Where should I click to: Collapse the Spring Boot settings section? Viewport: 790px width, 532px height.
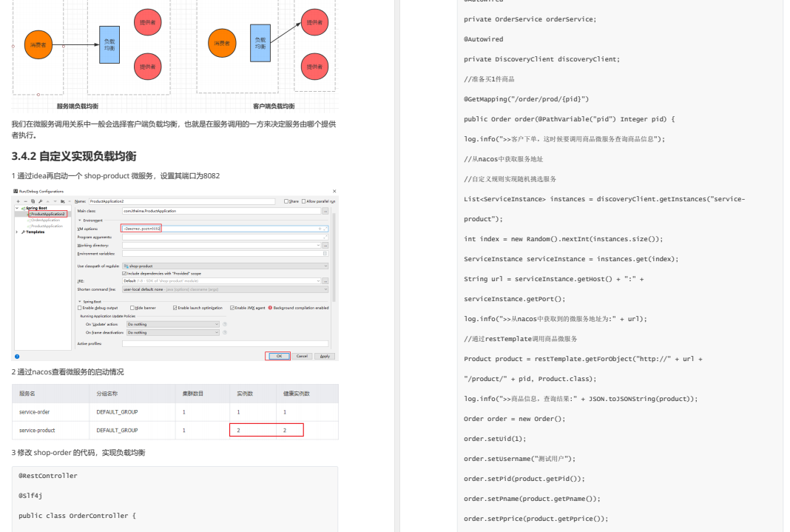pos(80,302)
